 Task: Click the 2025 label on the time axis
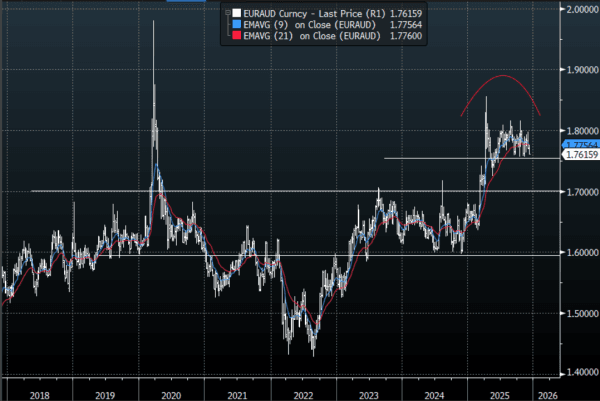500,396
